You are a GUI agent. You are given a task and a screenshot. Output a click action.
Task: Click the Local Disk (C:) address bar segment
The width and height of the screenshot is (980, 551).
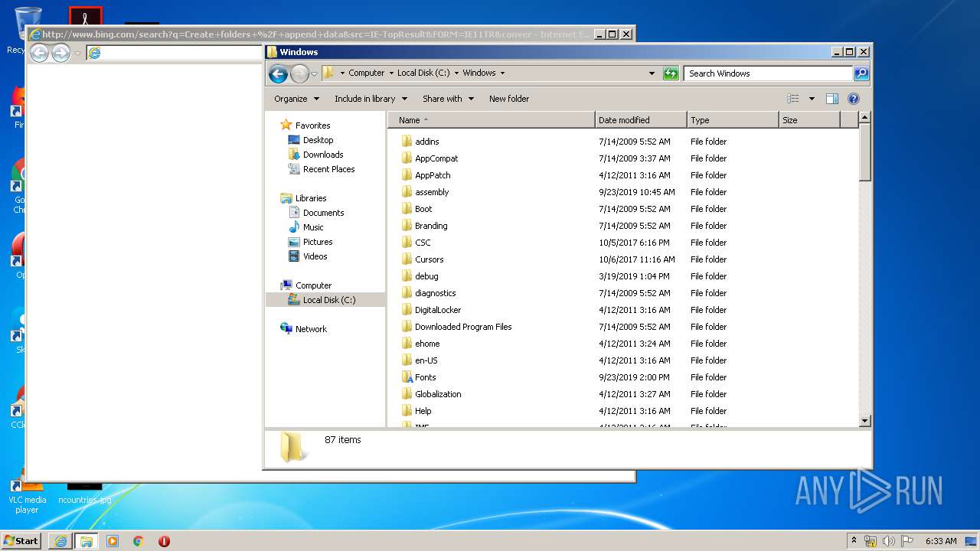click(423, 73)
